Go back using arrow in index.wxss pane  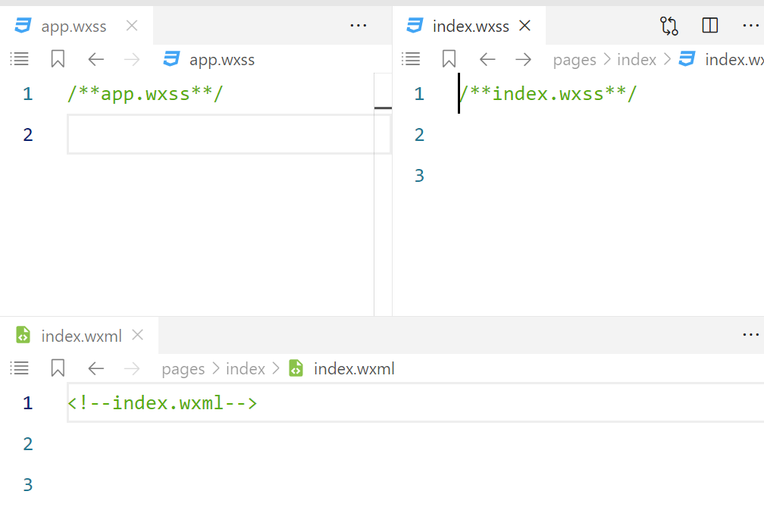coord(487,59)
